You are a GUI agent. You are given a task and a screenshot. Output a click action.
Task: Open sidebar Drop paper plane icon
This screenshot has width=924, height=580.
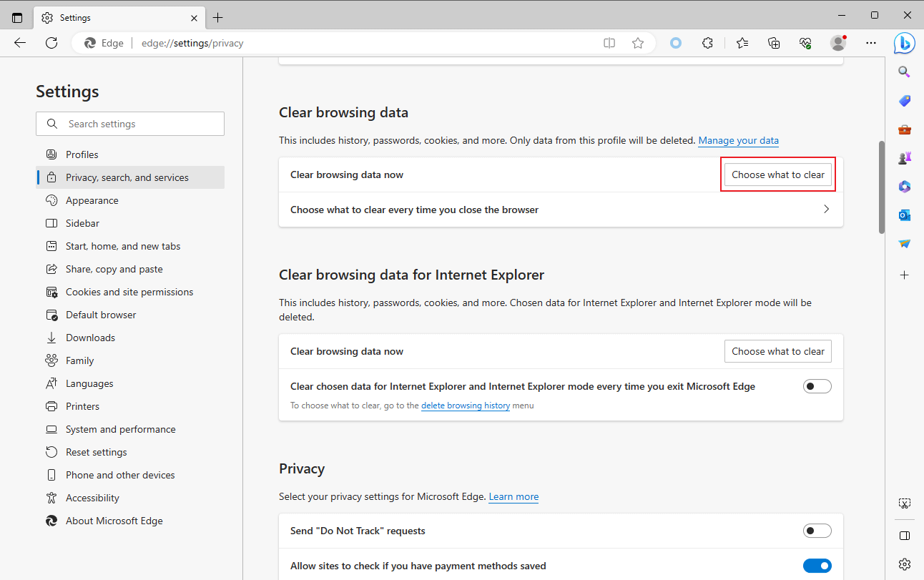pos(905,244)
